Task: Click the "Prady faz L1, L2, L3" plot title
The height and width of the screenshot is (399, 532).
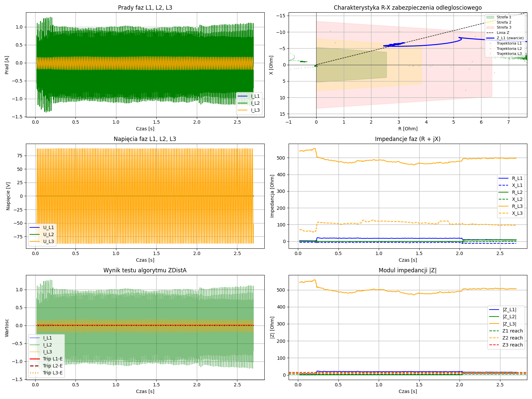Action: click(145, 8)
